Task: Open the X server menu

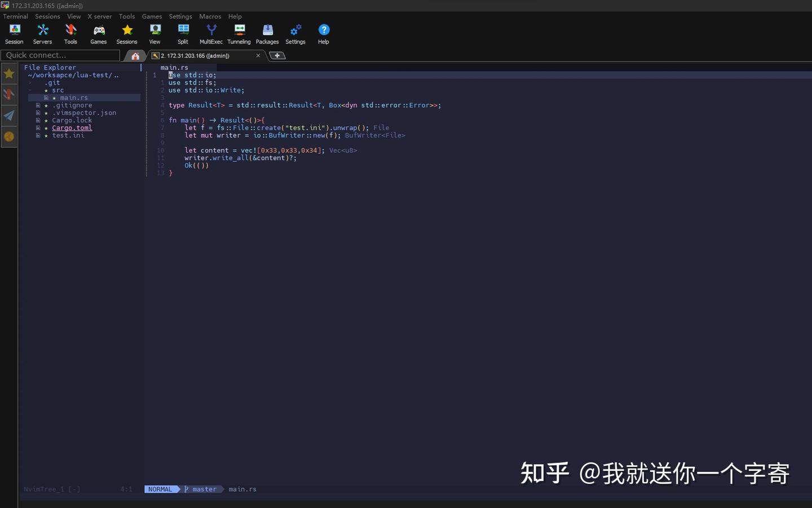Action: coord(100,16)
